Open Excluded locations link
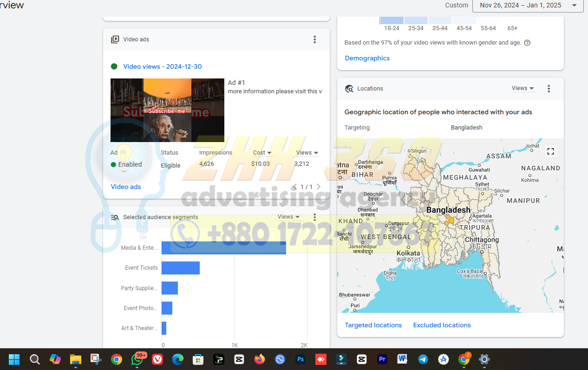 point(442,325)
